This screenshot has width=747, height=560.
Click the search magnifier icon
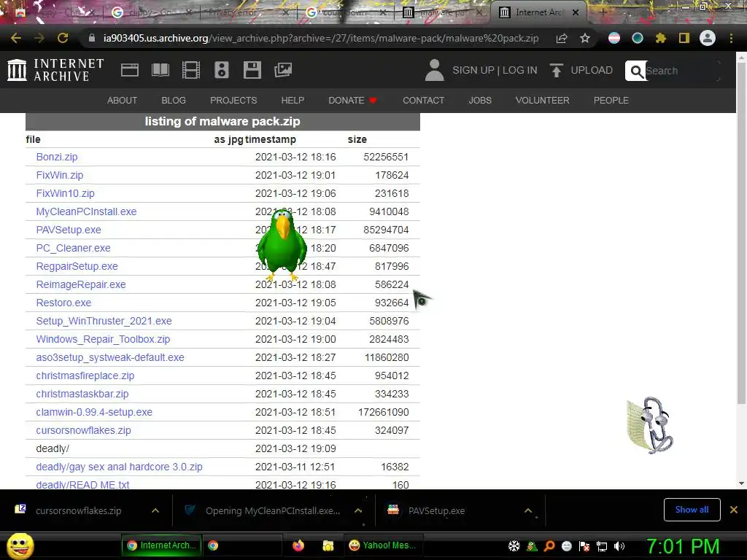pyautogui.click(x=636, y=71)
